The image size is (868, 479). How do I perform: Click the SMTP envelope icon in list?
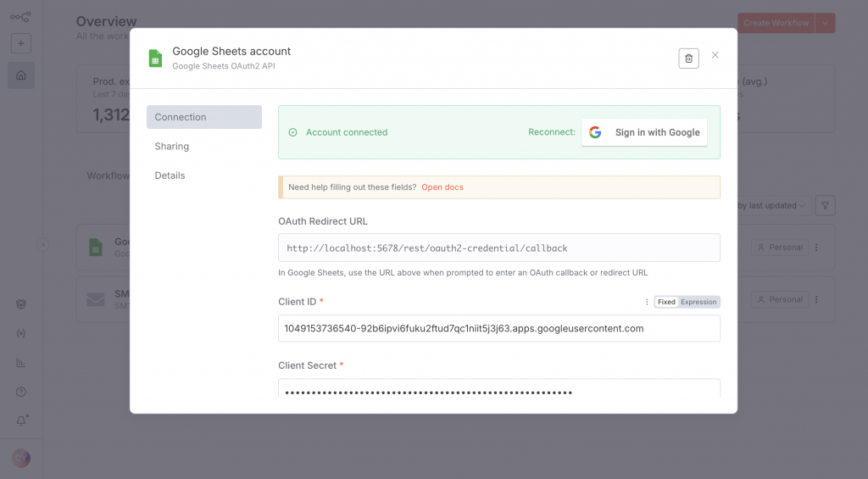click(96, 299)
